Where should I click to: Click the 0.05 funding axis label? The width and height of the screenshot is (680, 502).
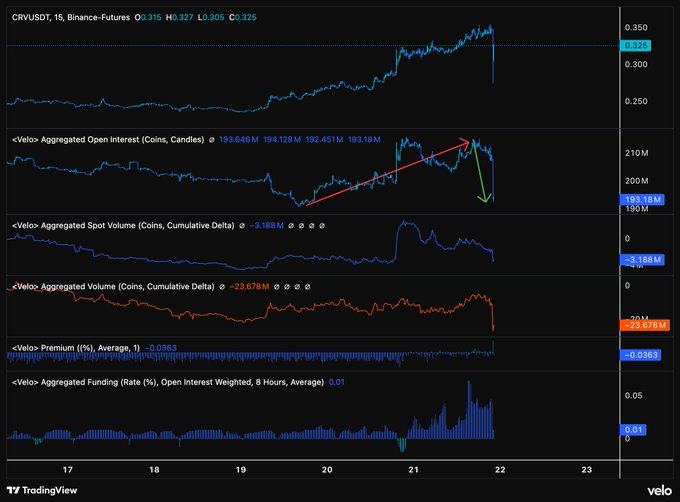(x=634, y=395)
